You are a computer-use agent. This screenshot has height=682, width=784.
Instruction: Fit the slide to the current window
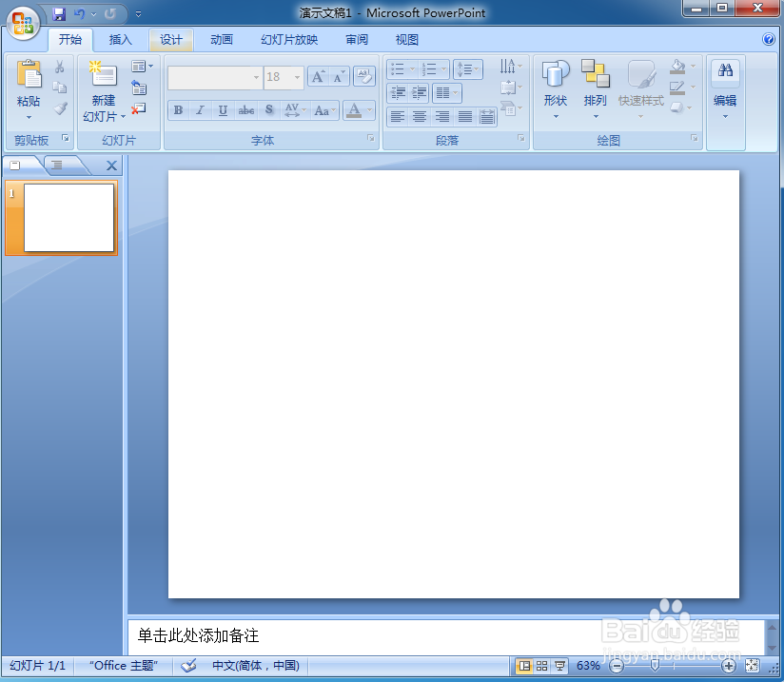752,666
